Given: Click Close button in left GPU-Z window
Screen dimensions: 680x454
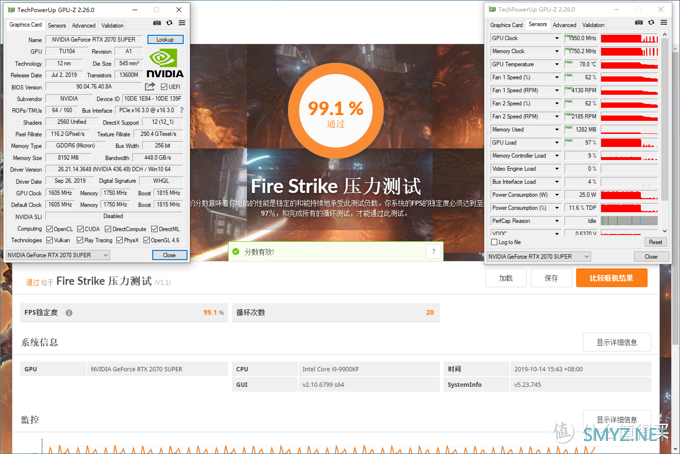Looking at the screenshot, I should click(x=170, y=255).
